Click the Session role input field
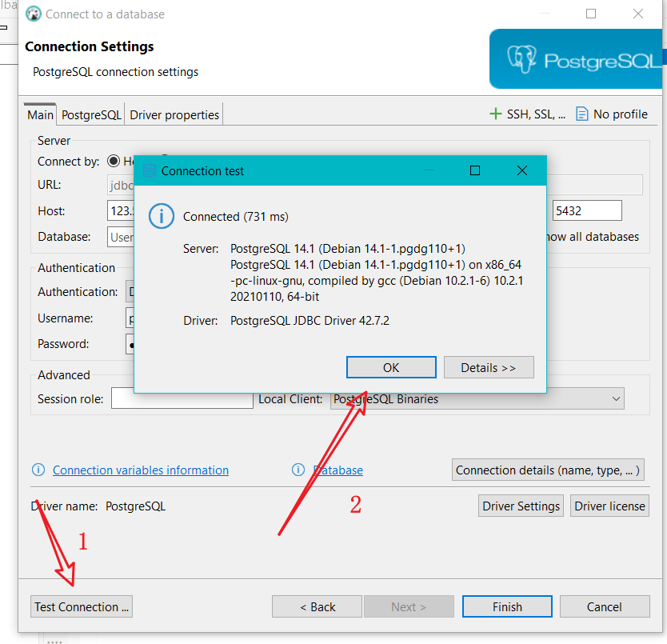 (182, 398)
